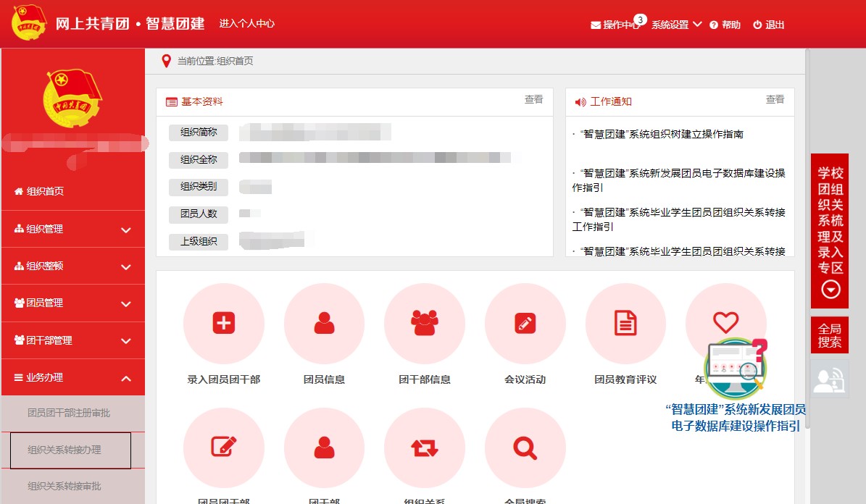This screenshot has width=866, height=504.
Task: Click the 退出 logout link
Action: point(769,25)
